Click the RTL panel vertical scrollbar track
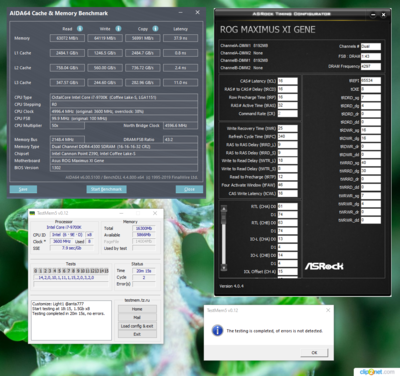This screenshot has width=400, height=376. pos(224,238)
